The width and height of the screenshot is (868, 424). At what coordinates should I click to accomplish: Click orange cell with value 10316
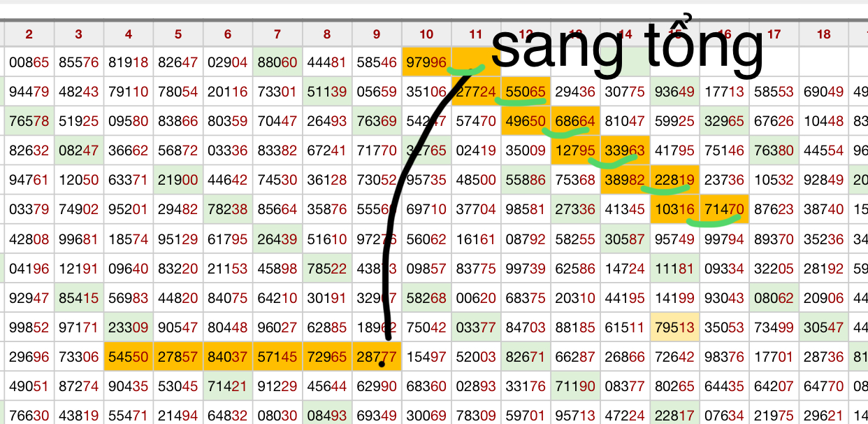(x=674, y=209)
